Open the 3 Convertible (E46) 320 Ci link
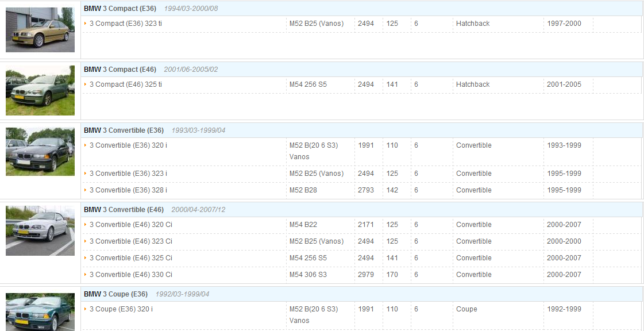644x331 pixels. coord(130,225)
